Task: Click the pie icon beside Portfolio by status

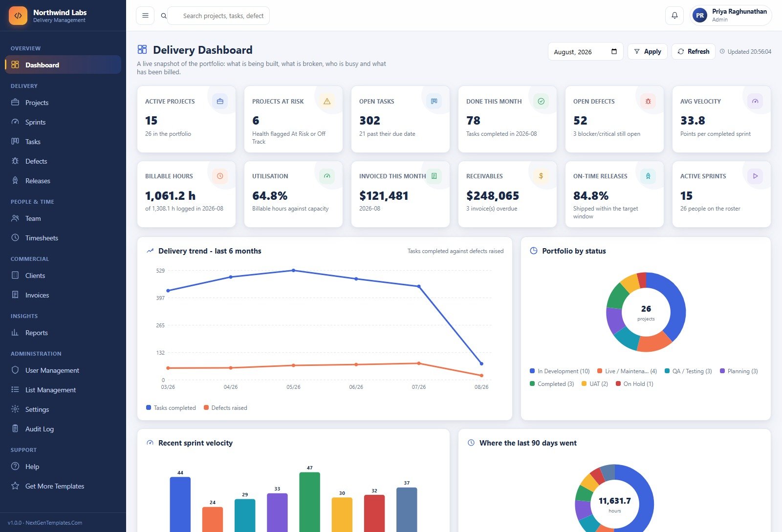Action: coord(534,251)
